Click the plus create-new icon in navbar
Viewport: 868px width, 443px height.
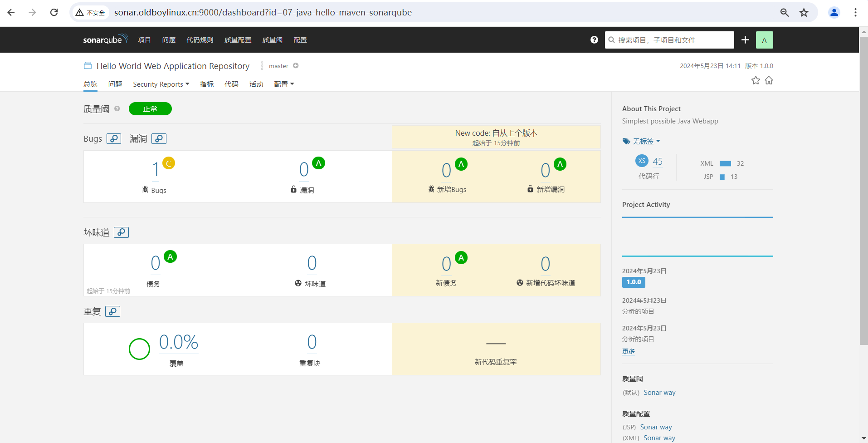point(745,40)
